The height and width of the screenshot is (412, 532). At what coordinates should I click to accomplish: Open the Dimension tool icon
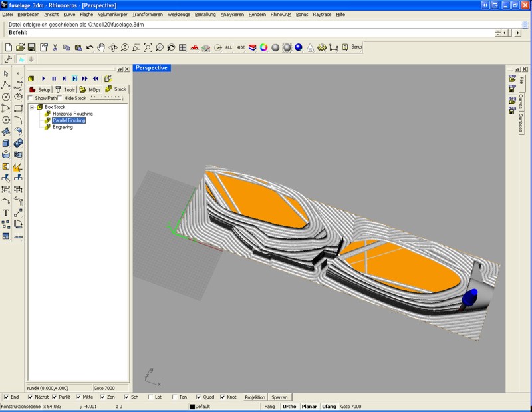(x=334, y=47)
